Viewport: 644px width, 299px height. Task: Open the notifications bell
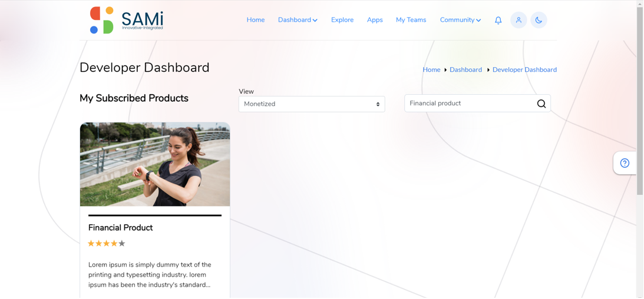(x=498, y=20)
